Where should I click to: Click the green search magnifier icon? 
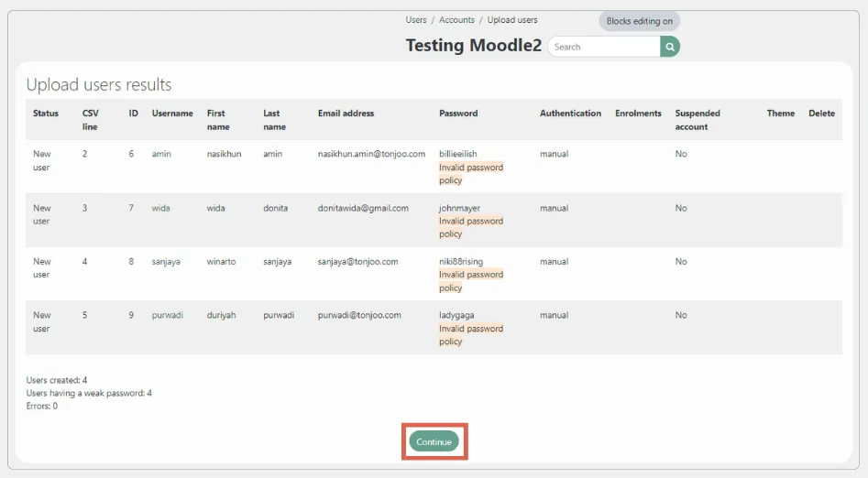coord(670,47)
